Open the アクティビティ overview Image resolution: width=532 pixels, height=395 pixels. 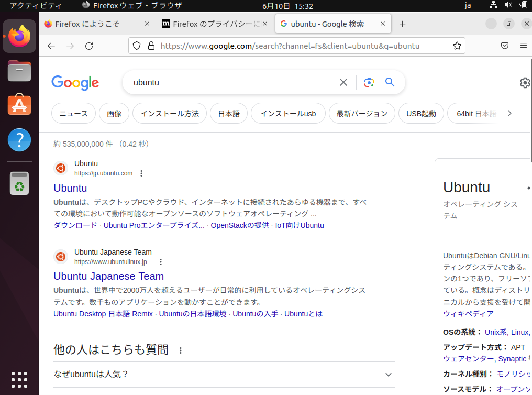point(36,5)
